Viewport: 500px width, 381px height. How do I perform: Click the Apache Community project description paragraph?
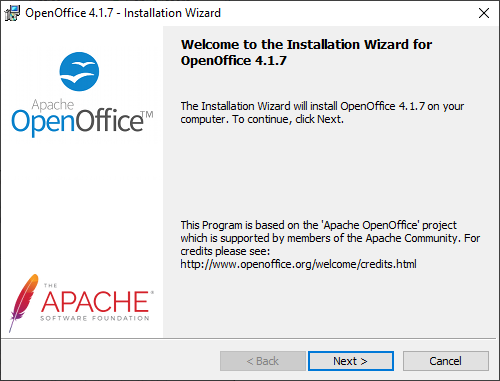click(x=330, y=244)
